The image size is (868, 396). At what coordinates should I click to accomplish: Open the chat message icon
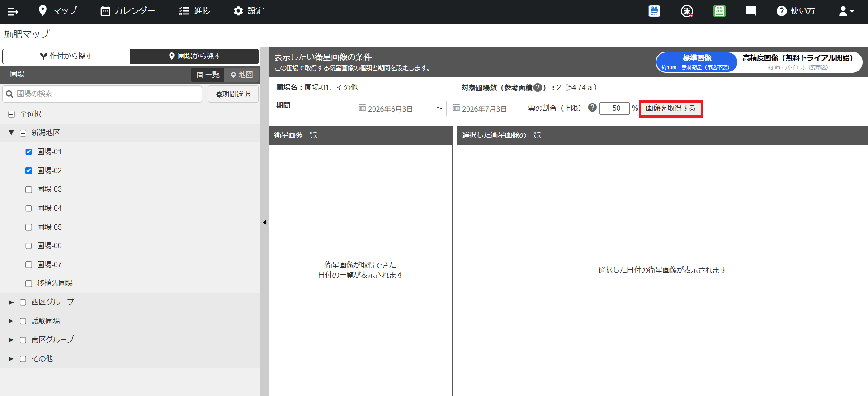tap(751, 11)
